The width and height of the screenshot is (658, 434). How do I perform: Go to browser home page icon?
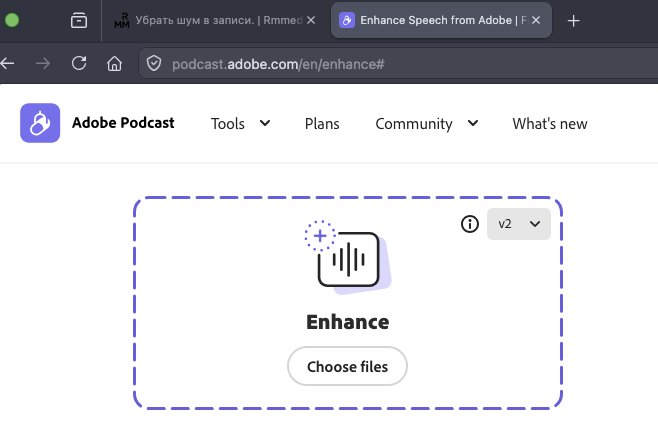[x=115, y=64]
